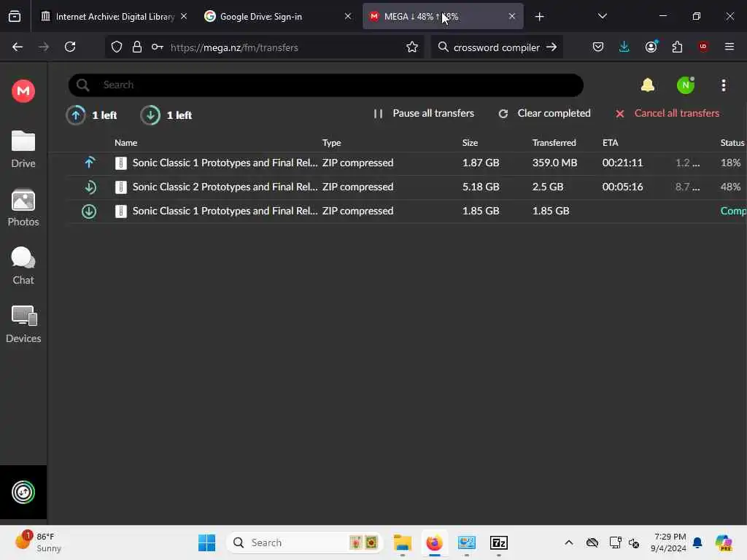Open 7-Zip from the taskbar
747x560 pixels.
(x=499, y=542)
